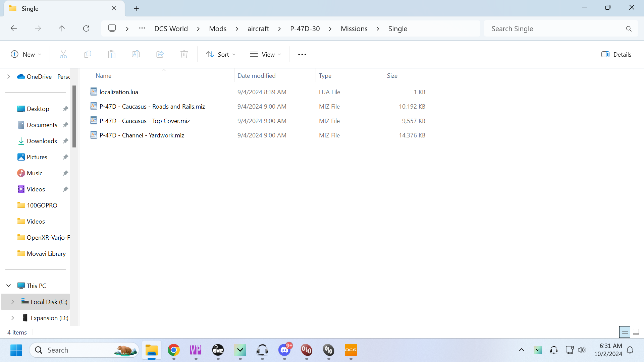The height and width of the screenshot is (362, 644).
Task: Switch to details list view layout
Action: pyautogui.click(x=625, y=332)
